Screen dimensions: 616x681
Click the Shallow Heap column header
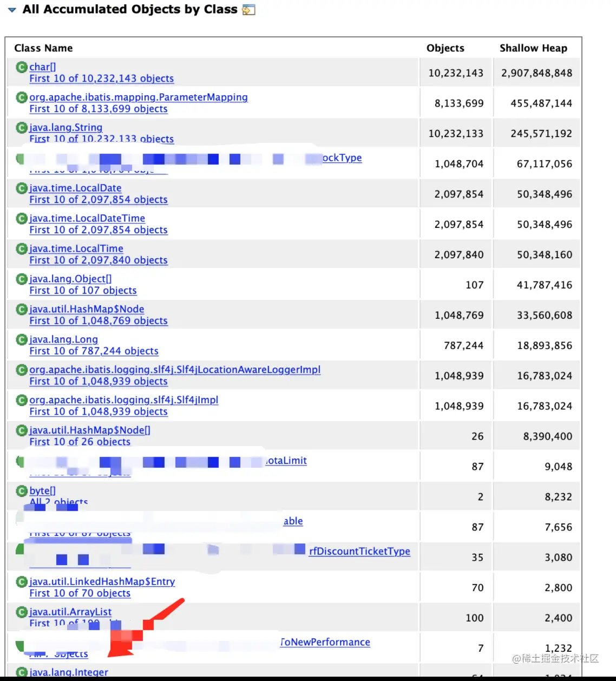pyautogui.click(x=533, y=48)
